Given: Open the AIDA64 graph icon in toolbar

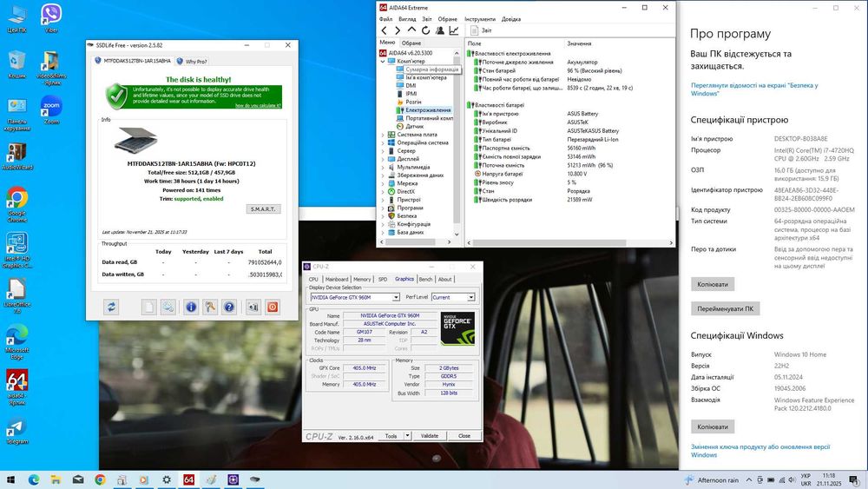Looking at the screenshot, I should pyautogui.click(x=454, y=30).
